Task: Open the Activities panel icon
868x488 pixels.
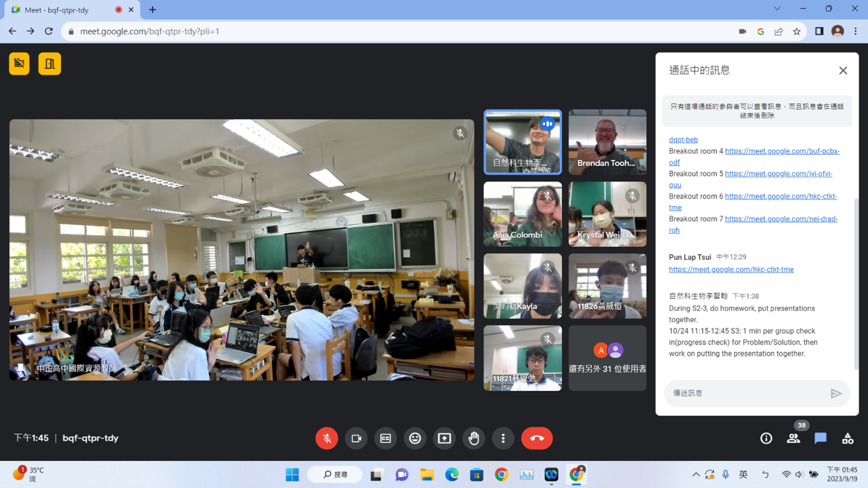Action: 847,438
